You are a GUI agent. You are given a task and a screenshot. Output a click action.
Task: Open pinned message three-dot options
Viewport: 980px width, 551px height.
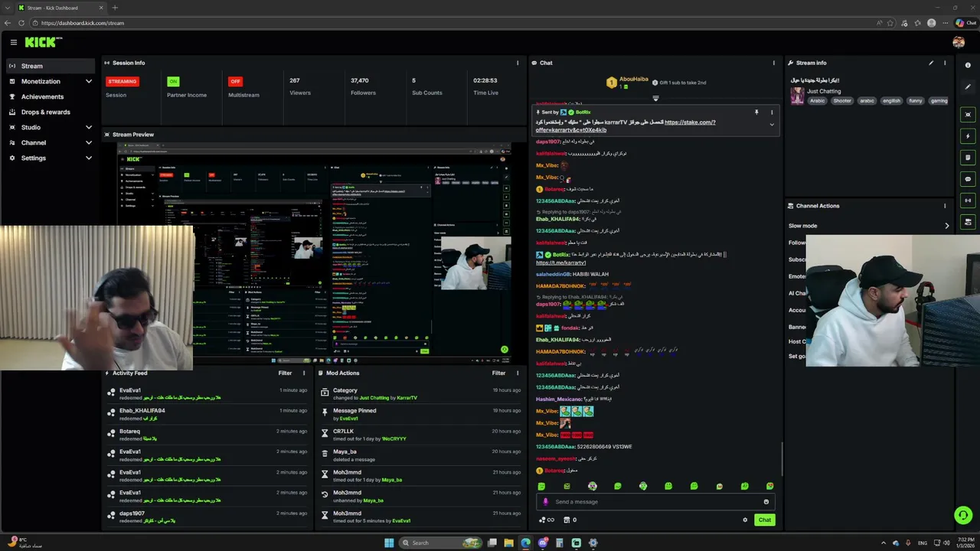pyautogui.click(x=772, y=112)
